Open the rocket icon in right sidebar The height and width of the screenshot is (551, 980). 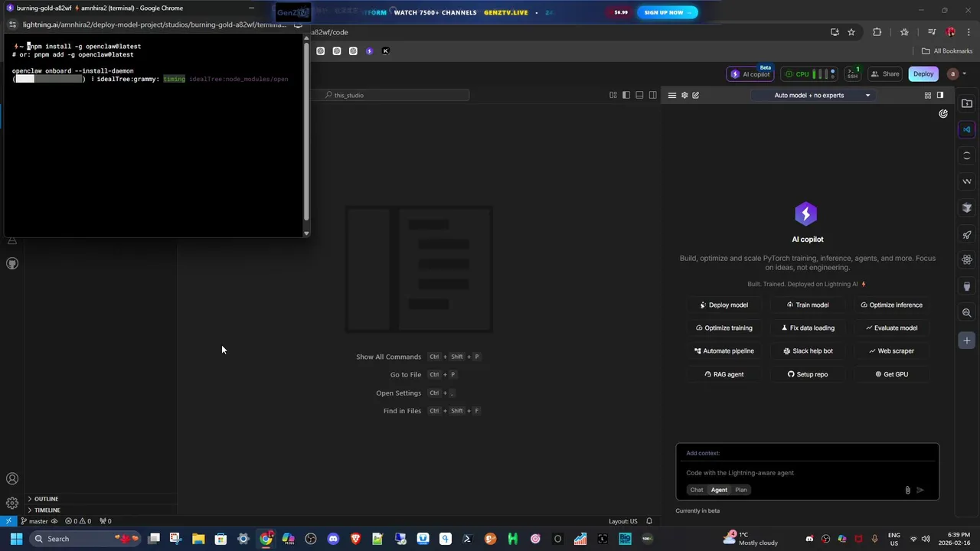[x=967, y=234]
